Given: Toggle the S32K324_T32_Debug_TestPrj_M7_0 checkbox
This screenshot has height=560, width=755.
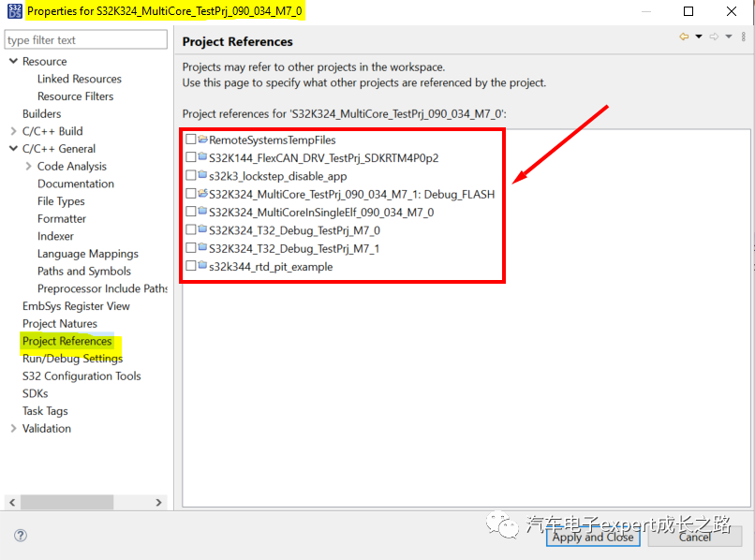Looking at the screenshot, I should (x=191, y=229).
